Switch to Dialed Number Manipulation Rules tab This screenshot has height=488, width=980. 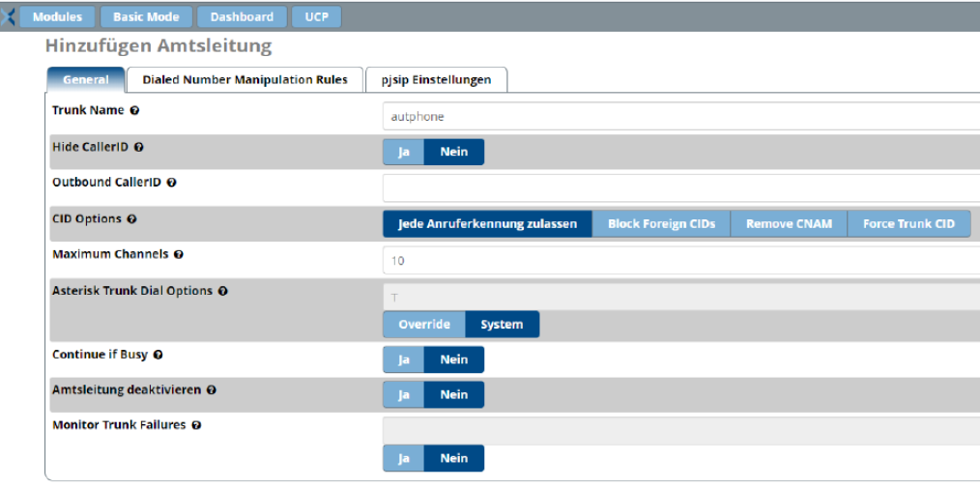[245, 79]
